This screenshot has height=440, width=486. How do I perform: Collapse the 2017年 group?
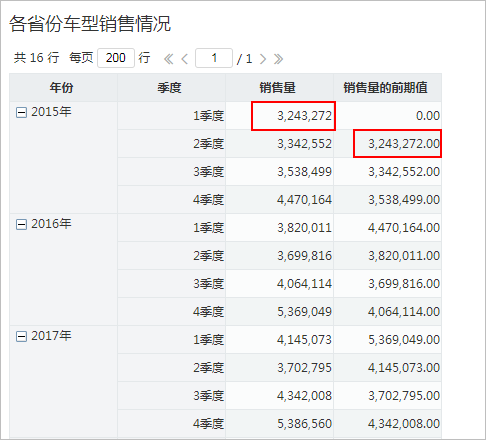[21, 336]
